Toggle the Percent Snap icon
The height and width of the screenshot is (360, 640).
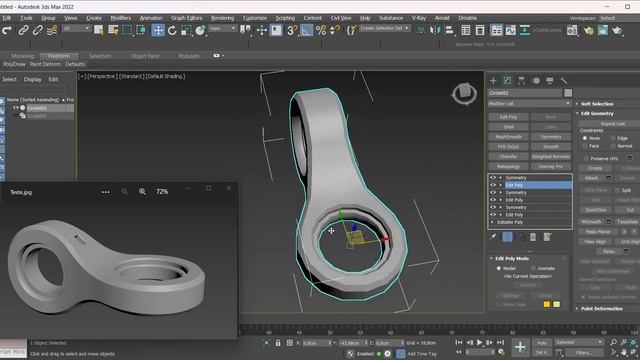[321, 30]
